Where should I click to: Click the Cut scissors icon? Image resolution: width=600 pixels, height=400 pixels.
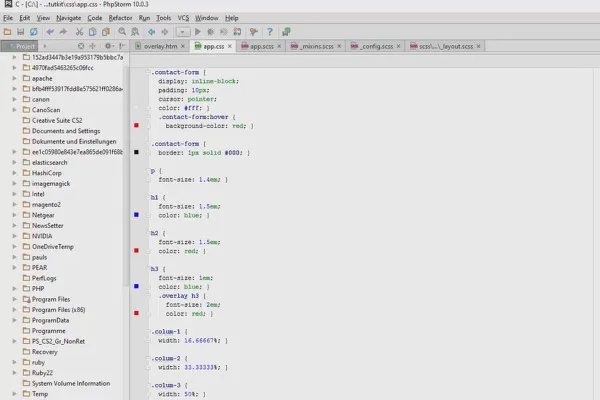pos(81,31)
